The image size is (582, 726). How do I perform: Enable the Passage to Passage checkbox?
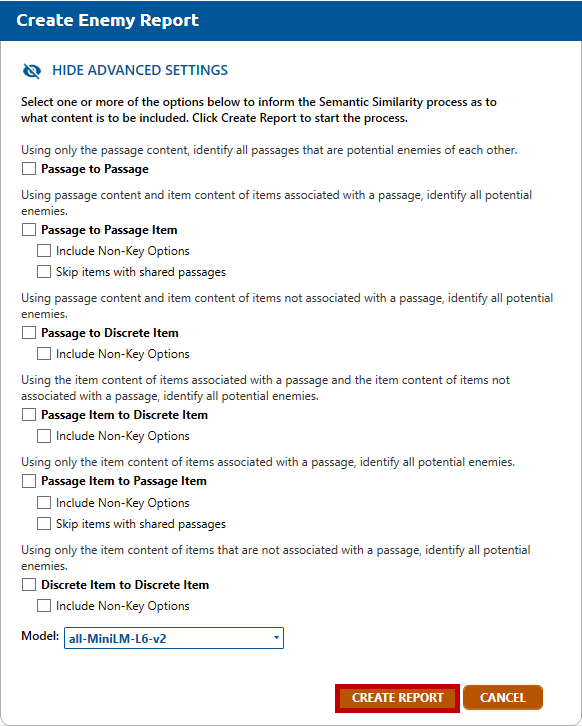[29, 169]
